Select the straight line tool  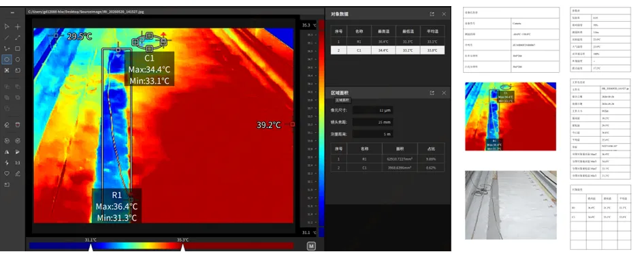click(7, 37)
